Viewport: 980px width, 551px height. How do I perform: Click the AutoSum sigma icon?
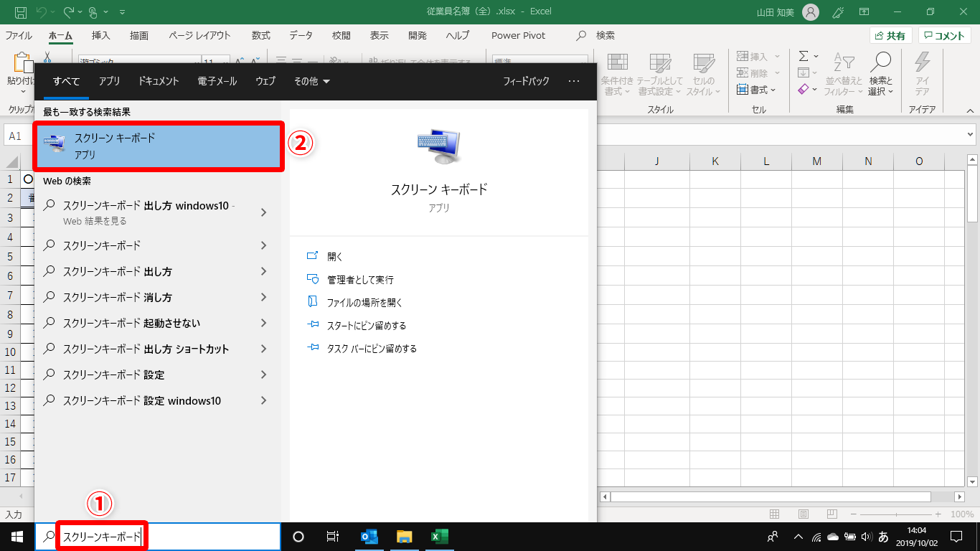[x=804, y=56]
